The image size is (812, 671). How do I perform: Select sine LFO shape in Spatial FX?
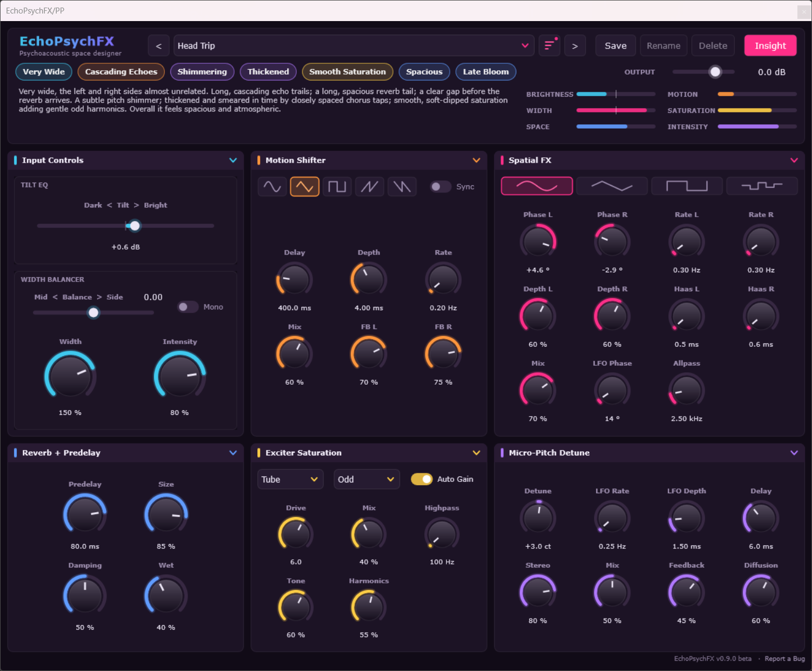537,186
